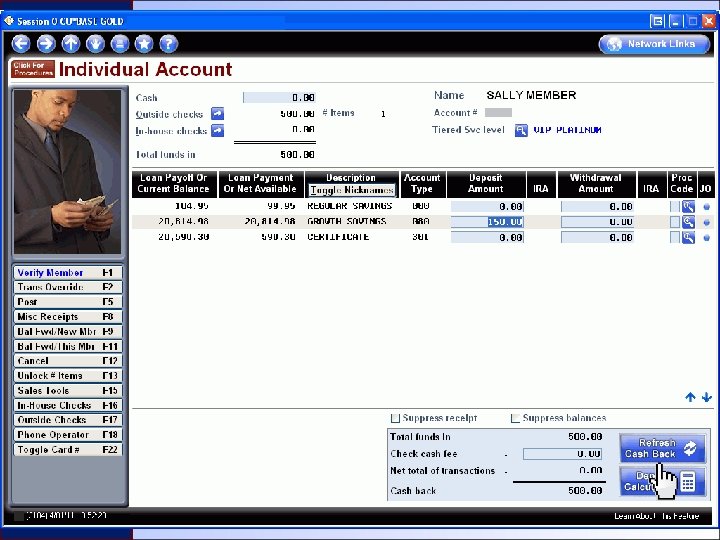Click the Check cash fee input field
This screenshot has width=720, height=540.
pos(562,454)
